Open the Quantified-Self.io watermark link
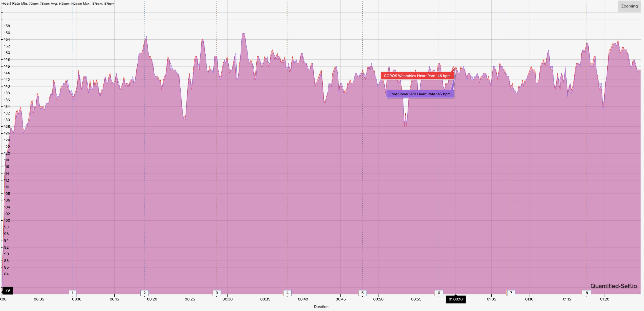The image size is (644, 311). tap(613, 286)
